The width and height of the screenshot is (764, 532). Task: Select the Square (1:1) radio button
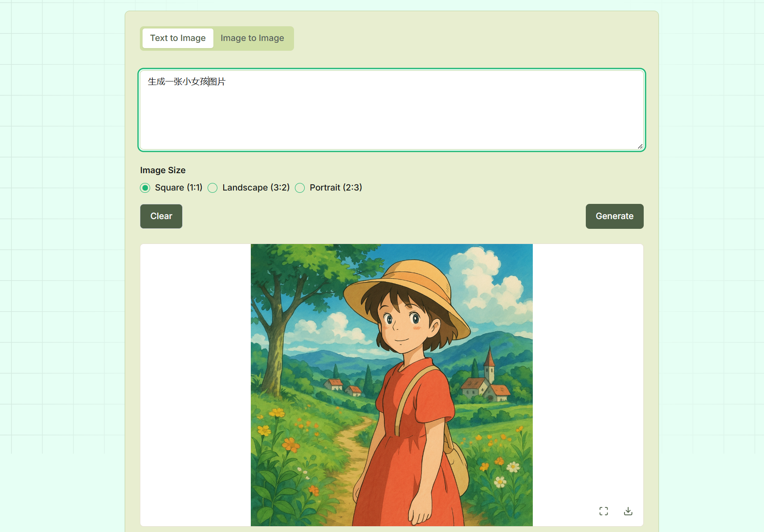[145, 188]
